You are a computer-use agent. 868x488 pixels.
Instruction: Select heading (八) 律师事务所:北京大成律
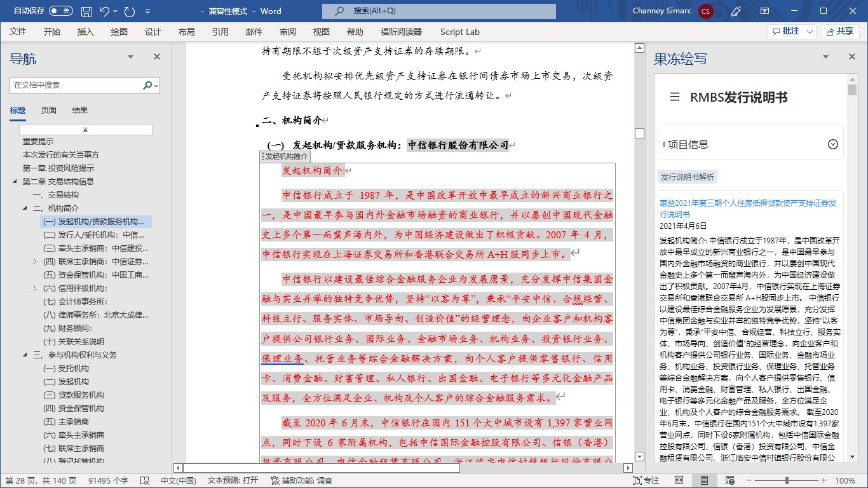[x=95, y=315]
